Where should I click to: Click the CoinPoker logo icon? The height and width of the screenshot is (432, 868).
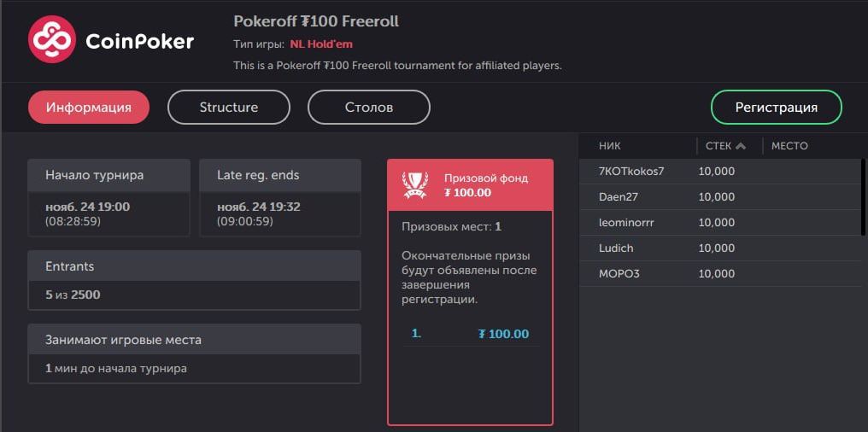pyautogui.click(x=52, y=40)
